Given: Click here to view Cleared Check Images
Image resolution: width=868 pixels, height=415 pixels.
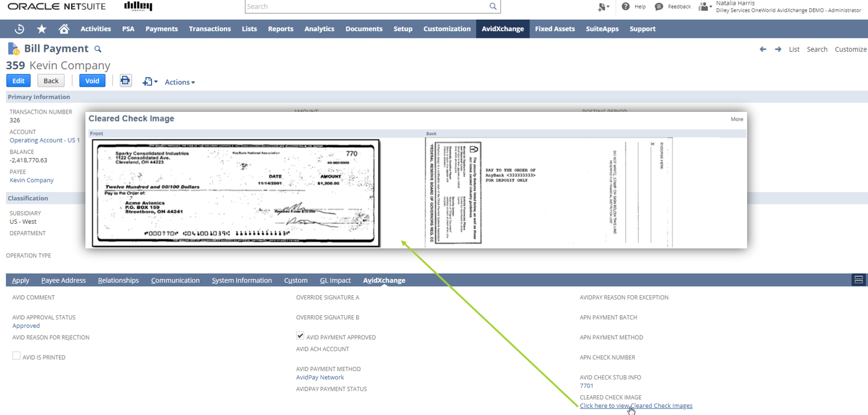Looking at the screenshot, I should (x=636, y=405).
